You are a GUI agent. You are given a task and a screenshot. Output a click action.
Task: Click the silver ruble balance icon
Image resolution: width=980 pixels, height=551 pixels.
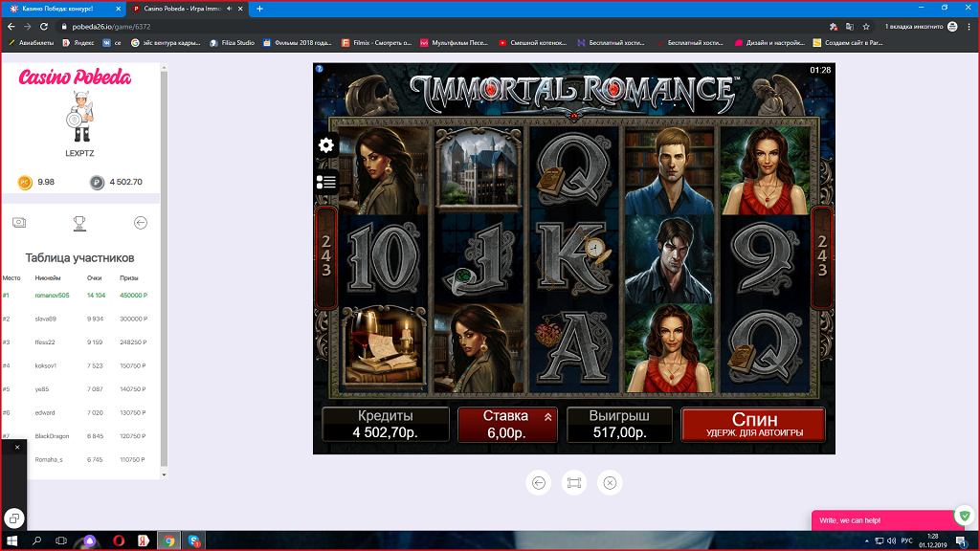click(97, 183)
